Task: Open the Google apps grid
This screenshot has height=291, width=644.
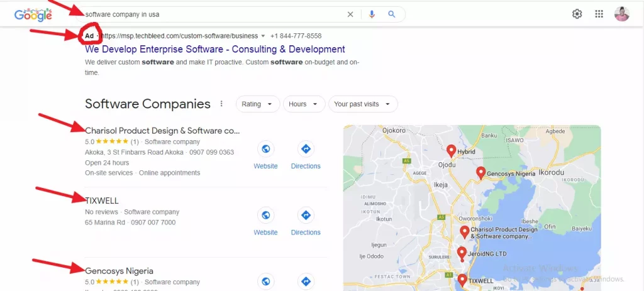Action: tap(599, 14)
